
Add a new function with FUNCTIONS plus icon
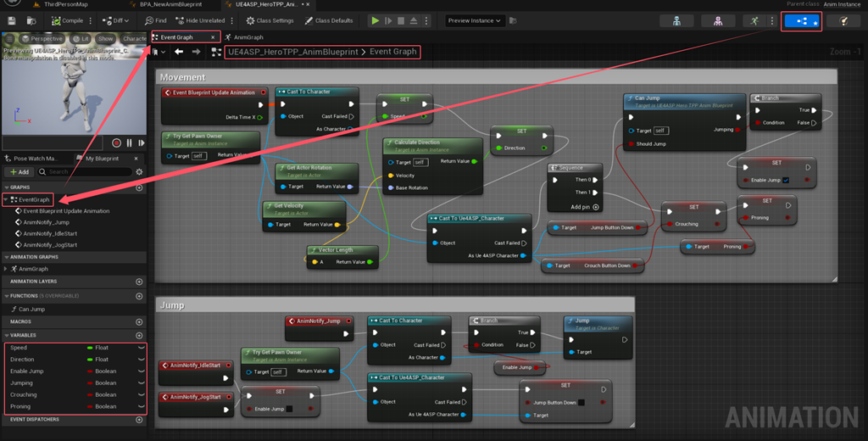139,296
